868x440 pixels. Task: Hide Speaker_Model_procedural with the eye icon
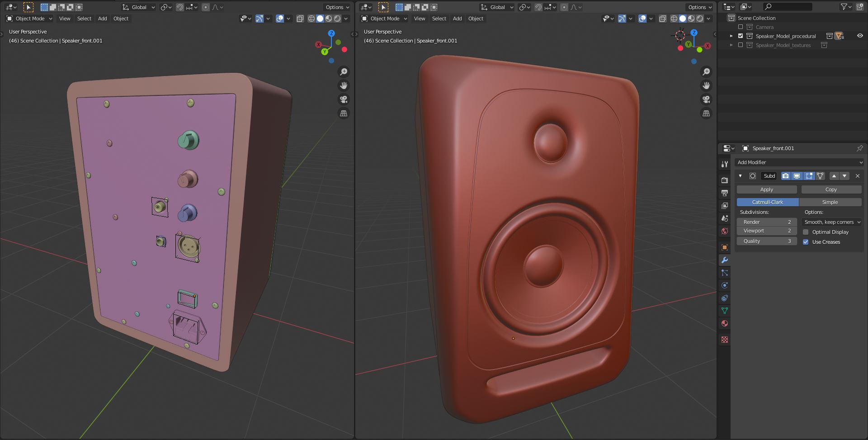tap(860, 36)
